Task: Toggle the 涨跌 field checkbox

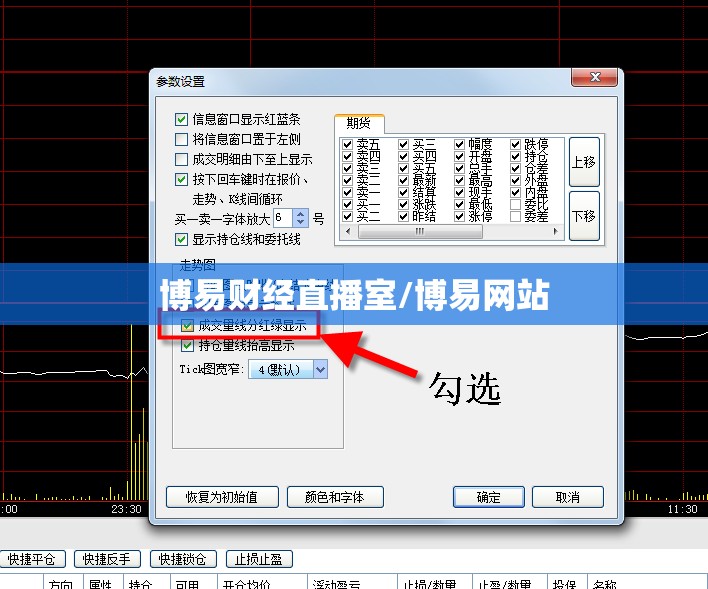Action: point(403,205)
